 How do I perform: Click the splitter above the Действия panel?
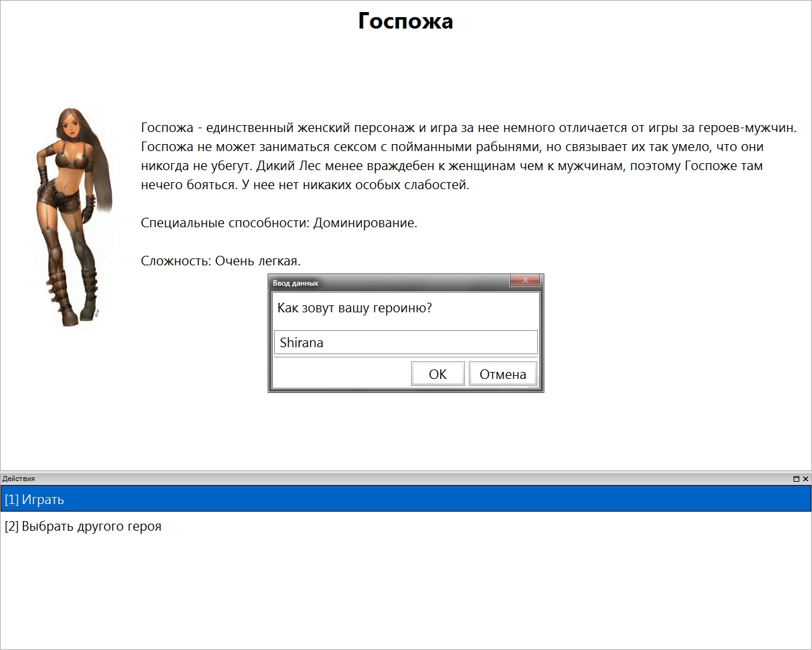(x=406, y=472)
